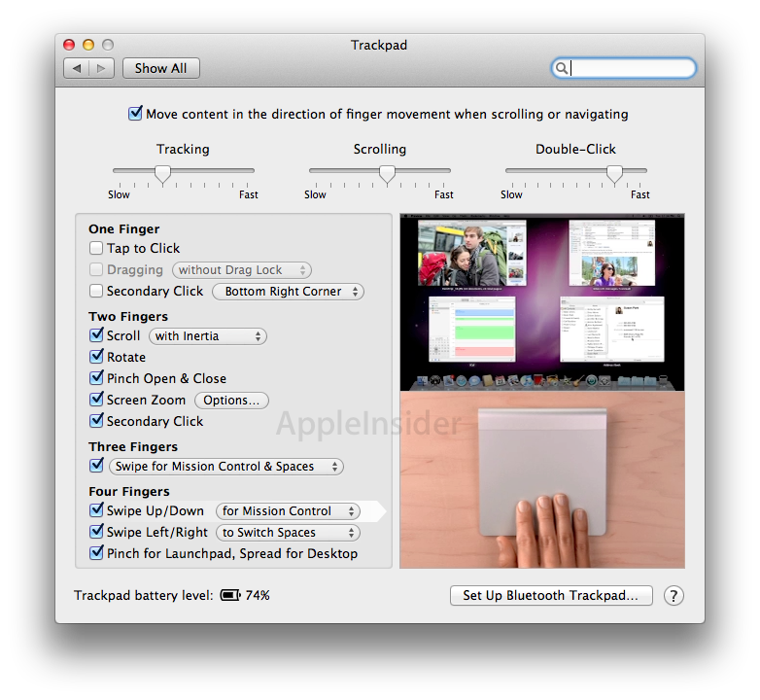Viewport: 760px width, 700px height.
Task: Toggle Swipe Left/Right checkbox
Action: coord(96,531)
